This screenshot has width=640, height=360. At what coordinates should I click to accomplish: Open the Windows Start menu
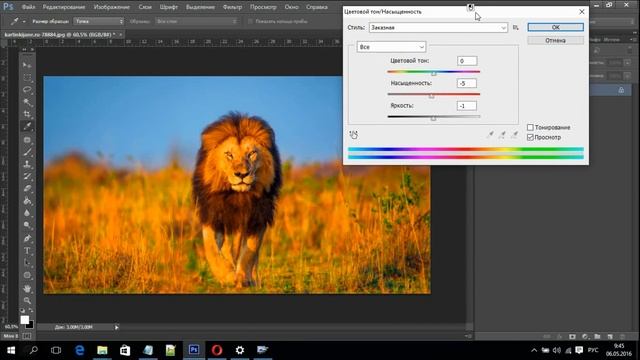click(x=11, y=350)
